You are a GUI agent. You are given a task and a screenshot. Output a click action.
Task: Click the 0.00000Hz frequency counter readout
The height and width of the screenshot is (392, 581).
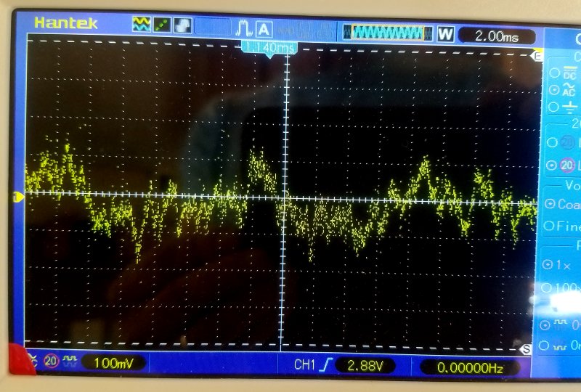click(470, 367)
